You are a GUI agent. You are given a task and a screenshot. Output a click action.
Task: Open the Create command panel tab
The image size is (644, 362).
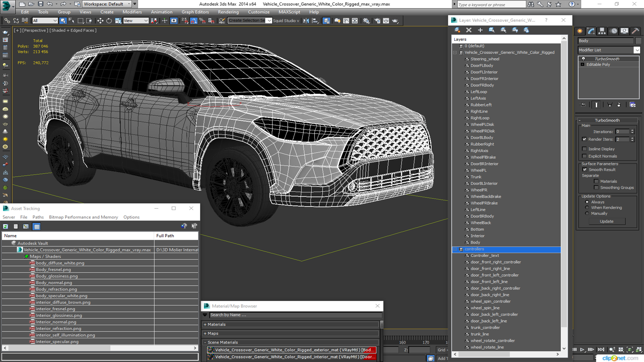point(580,31)
